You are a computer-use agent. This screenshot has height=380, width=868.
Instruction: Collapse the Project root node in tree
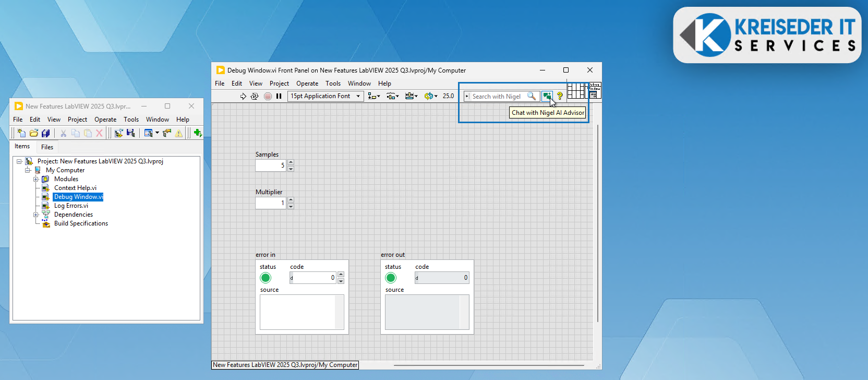[x=19, y=161]
